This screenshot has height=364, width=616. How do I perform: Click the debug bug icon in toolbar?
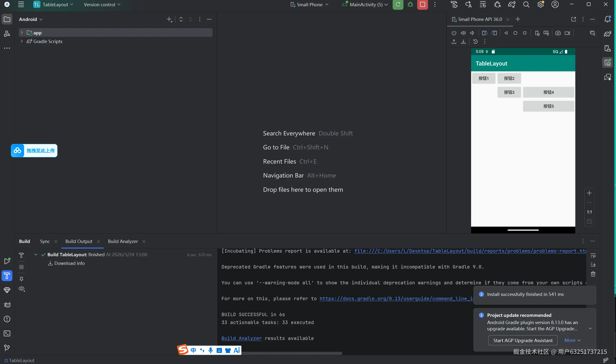[410, 5]
